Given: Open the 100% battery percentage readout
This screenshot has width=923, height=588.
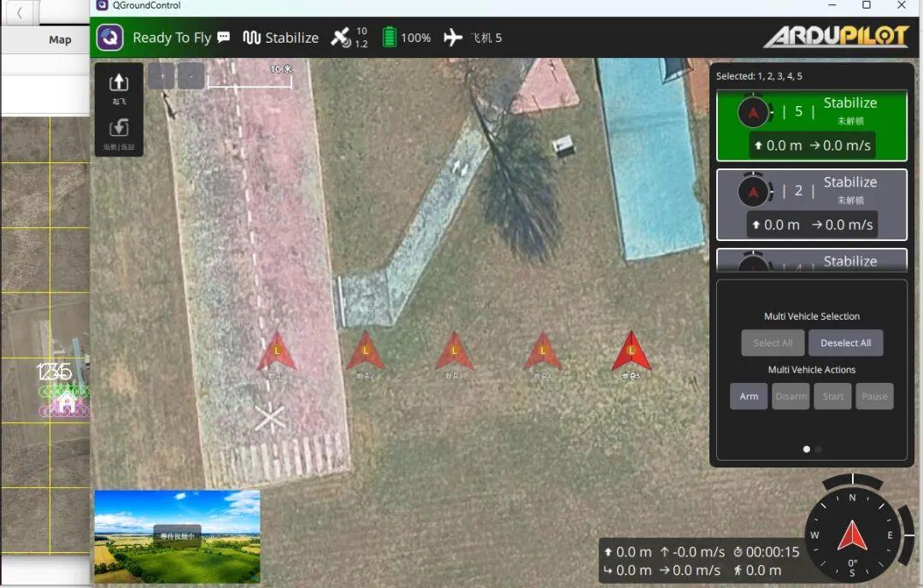Looking at the screenshot, I should [415, 38].
